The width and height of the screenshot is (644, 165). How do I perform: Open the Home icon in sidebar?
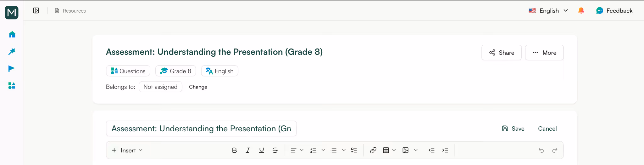point(12,34)
